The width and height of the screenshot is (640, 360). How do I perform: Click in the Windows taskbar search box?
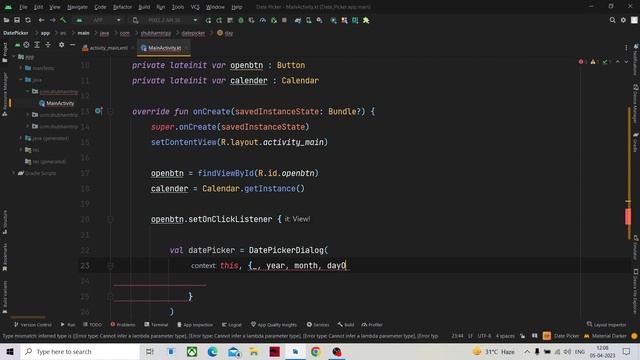pyautogui.click(x=80, y=351)
